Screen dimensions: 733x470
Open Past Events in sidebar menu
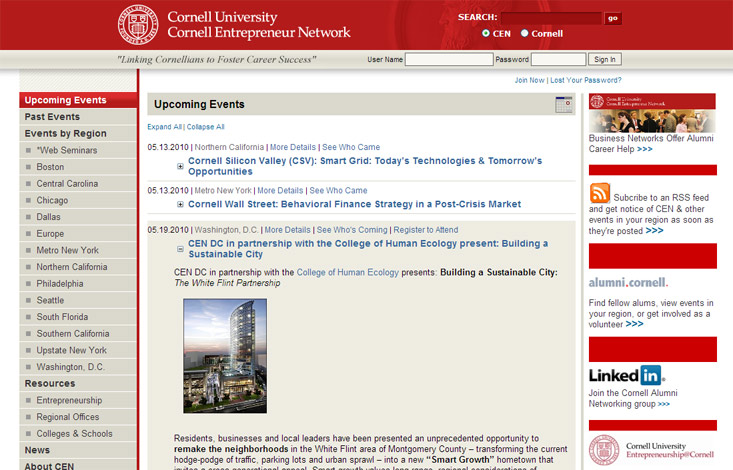coord(78,117)
